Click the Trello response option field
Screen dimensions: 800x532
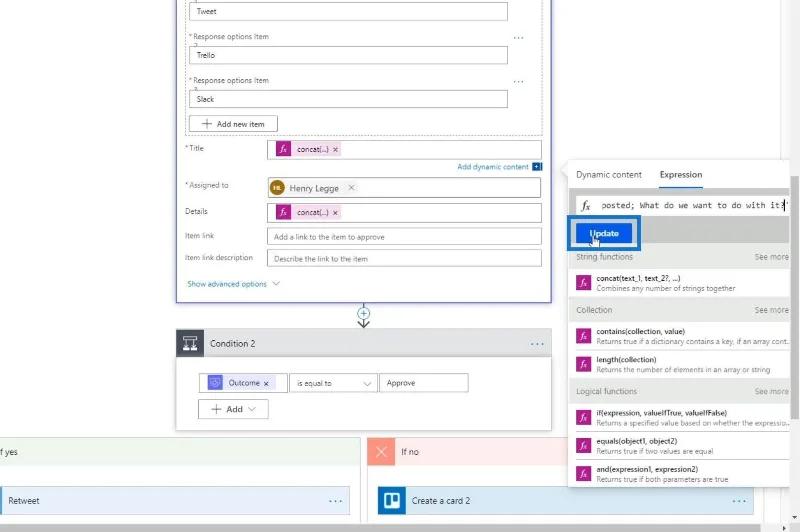point(348,55)
